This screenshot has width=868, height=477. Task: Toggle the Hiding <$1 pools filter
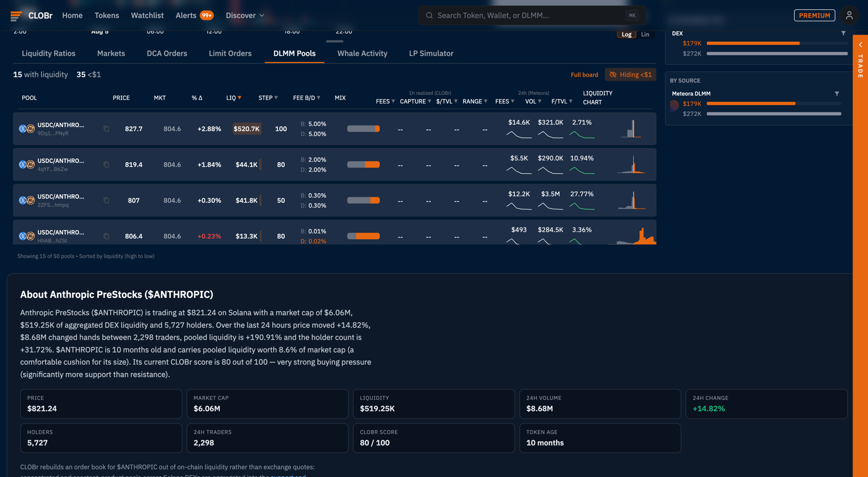(630, 74)
